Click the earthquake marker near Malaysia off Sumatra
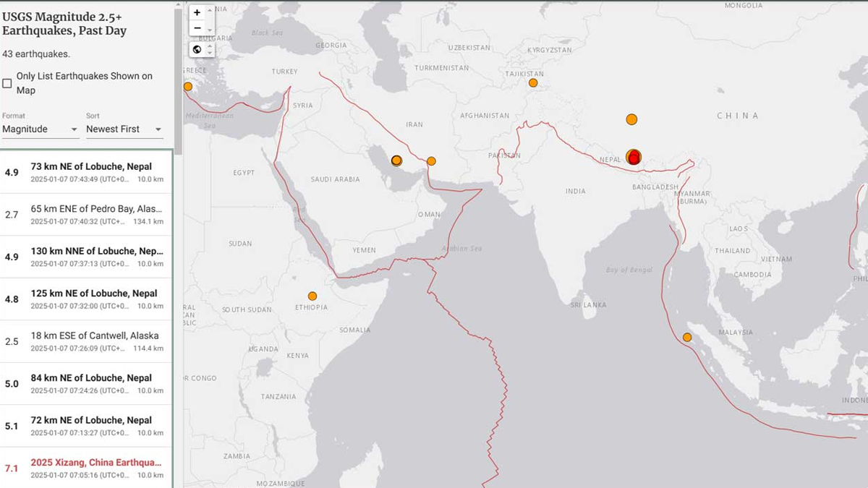The height and width of the screenshot is (488, 868). click(x=687, y=337)
